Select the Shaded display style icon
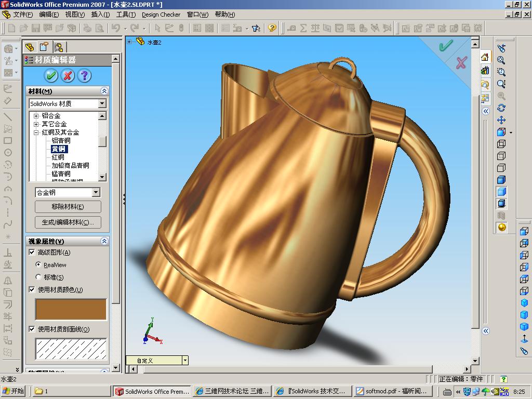 pos(501,192)
